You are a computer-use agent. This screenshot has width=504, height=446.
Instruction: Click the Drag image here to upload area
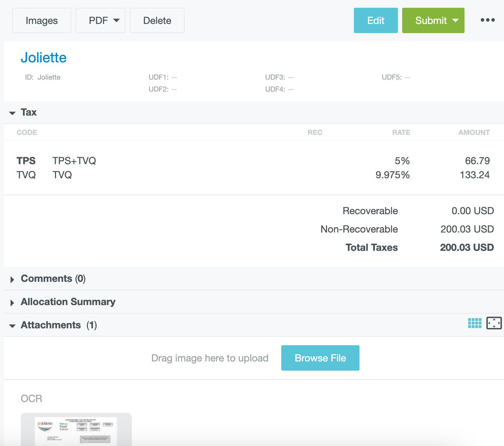click(210, 358)
